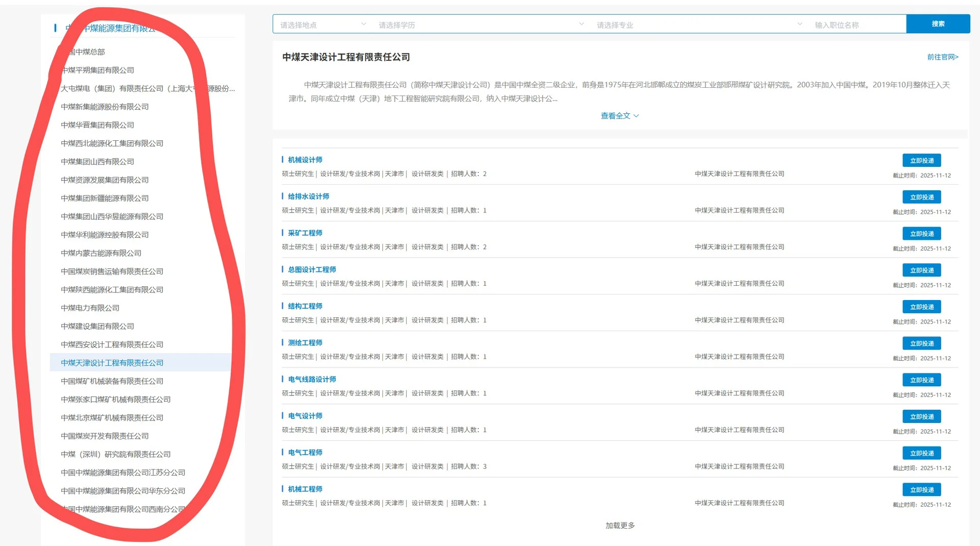Select 中煤（深圳）研究院有限责任公司 entry

[x=116, y=454]
